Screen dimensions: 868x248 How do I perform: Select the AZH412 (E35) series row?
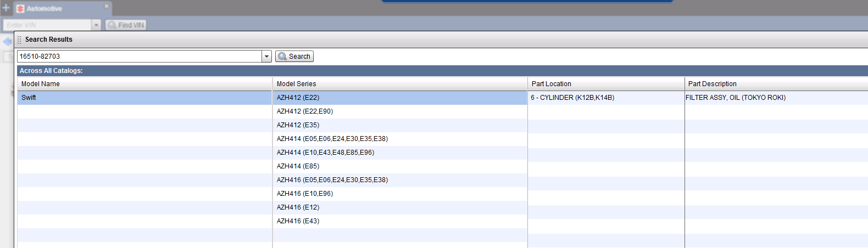pyautogui.click(x=298, y=125)
